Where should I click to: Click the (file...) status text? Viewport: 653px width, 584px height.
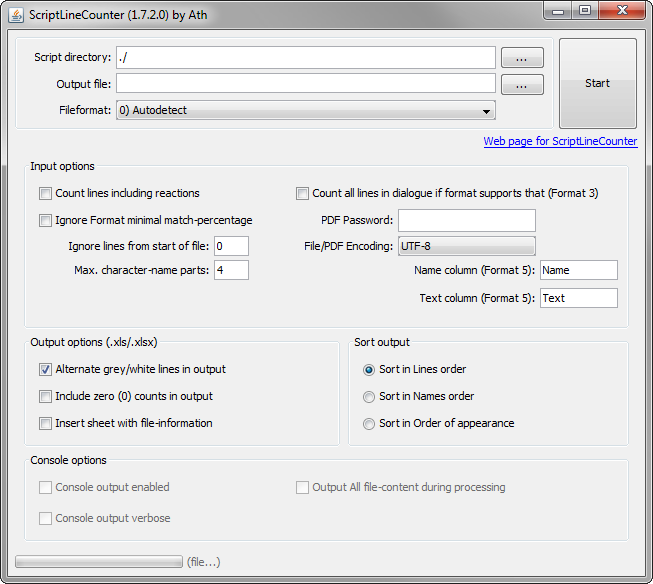204,562
